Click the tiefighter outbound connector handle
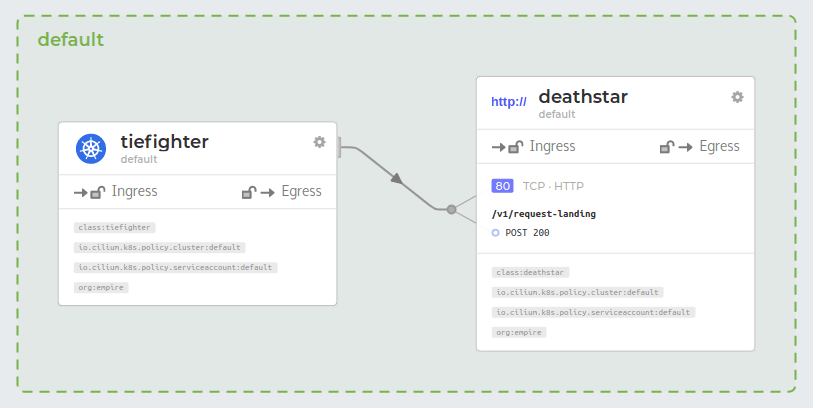Image resolution: width=813 pixels, height=408 pixels. 340,147
